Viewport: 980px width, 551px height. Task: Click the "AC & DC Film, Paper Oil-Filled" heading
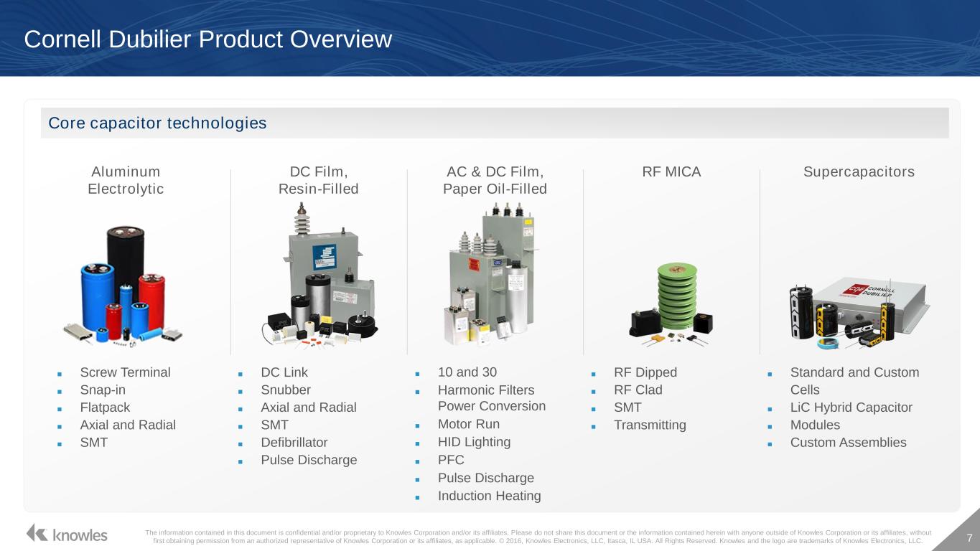coord(495,180)
